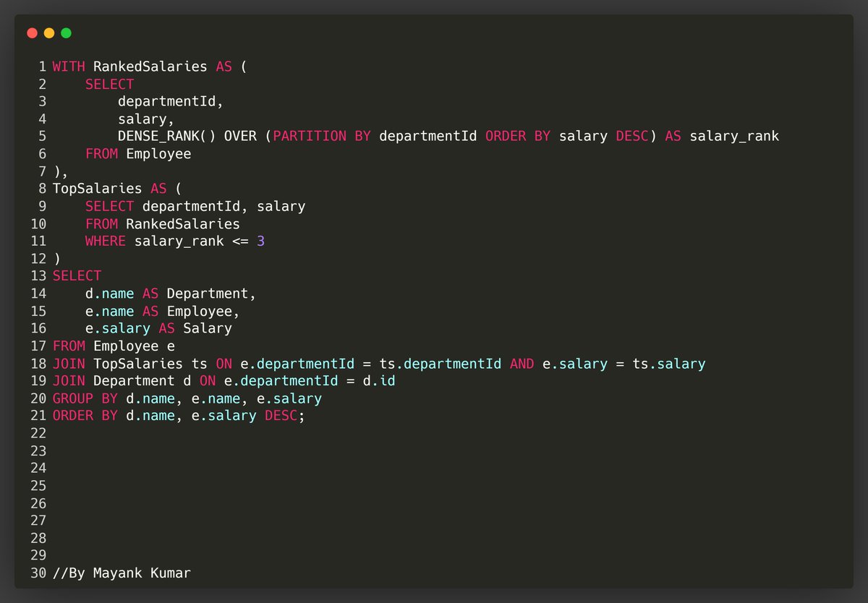Click the "GROUP BY" keyword on line 20

[85, 398]
